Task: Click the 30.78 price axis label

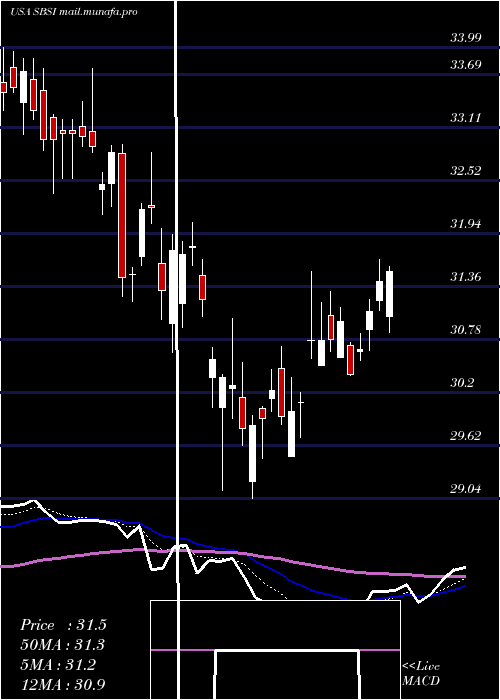Action: click(466, 330)
